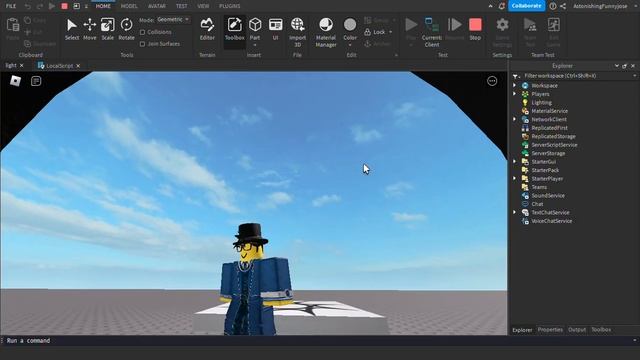Open the AstonishingFunnyjose account name

tap(600, 6)
